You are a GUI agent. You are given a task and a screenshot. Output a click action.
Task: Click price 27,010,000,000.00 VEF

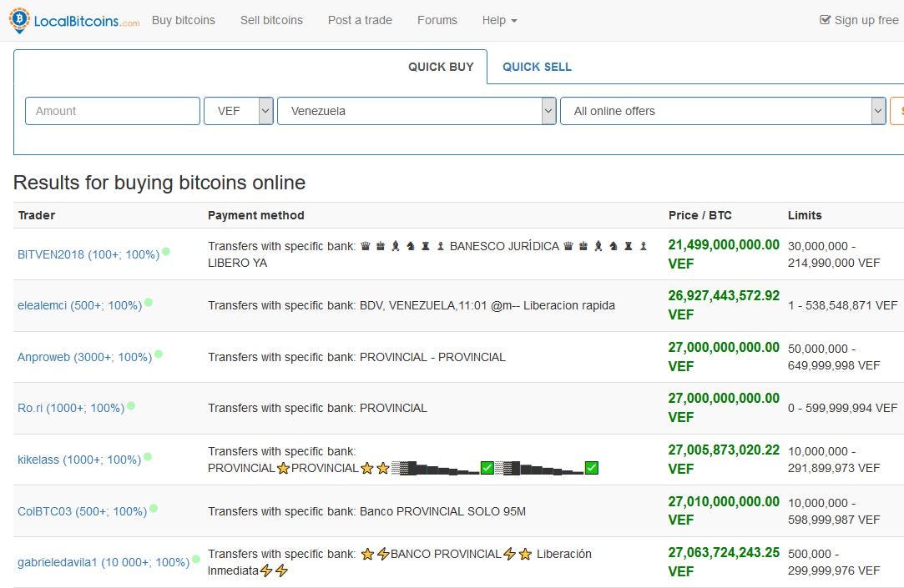724,510
